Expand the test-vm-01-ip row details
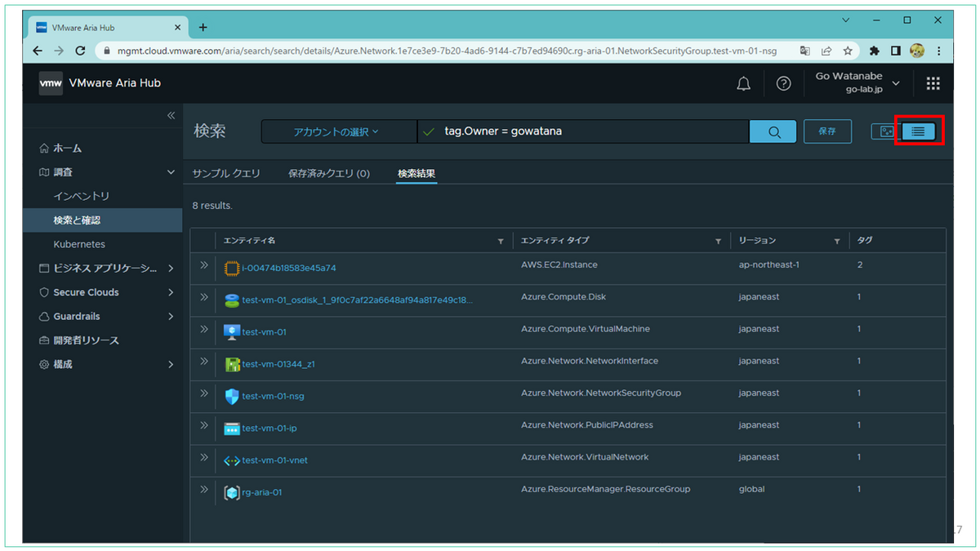The width and height of the screenshot is (980, 551). 204,424
